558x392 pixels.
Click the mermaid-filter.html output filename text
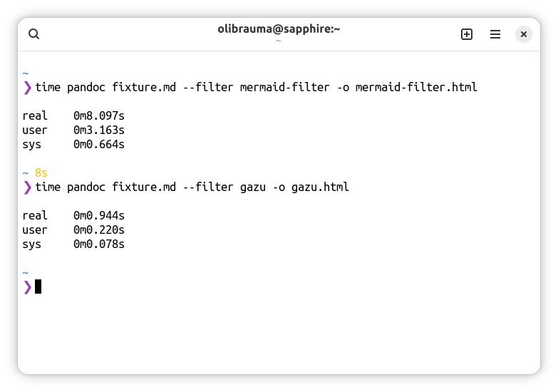point(416,87)
